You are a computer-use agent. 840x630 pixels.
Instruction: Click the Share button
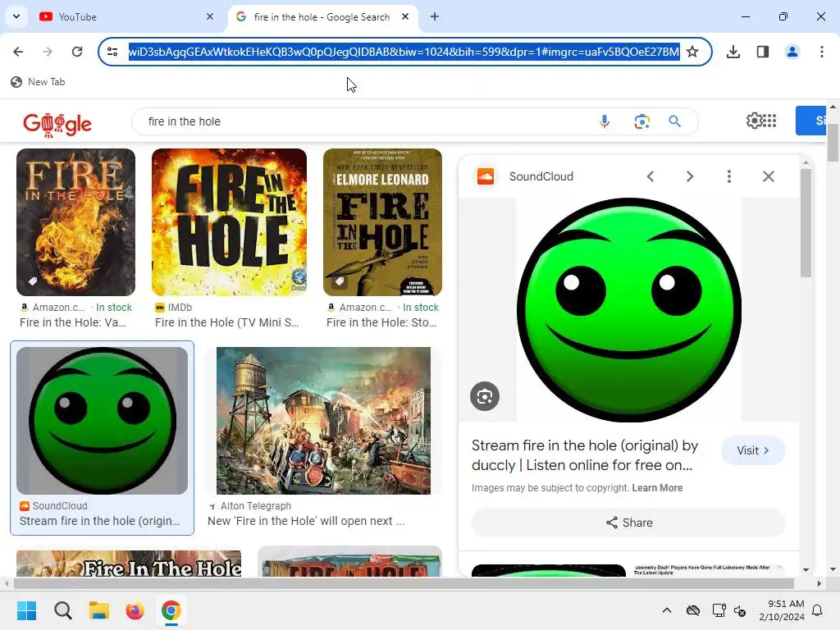[629, 523]
